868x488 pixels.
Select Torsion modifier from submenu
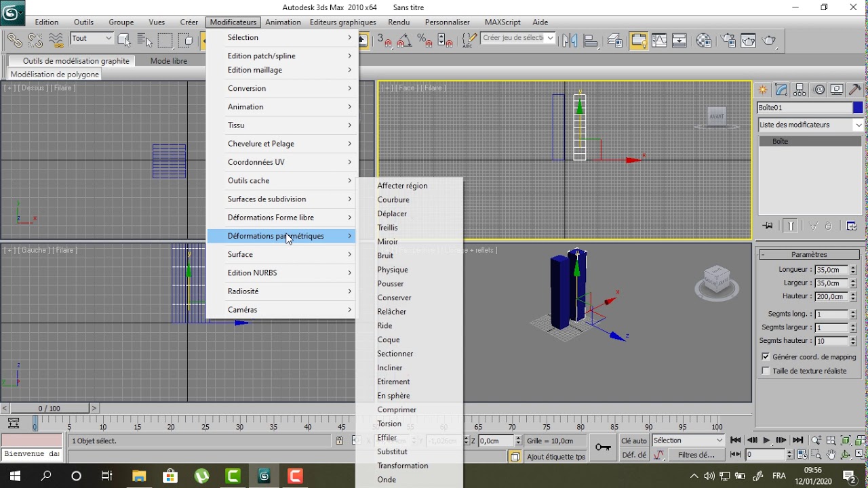[389, 424]
